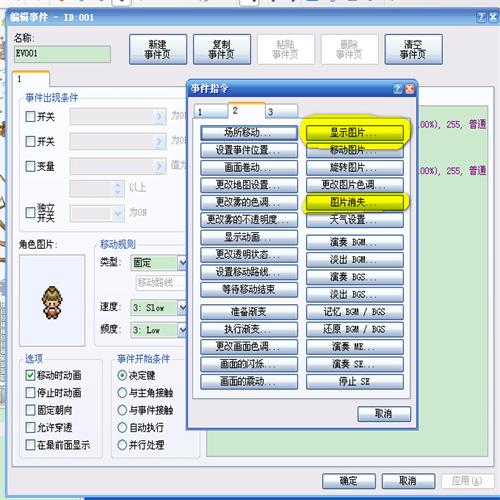Click 复制事件页 button
The image size is (500, 500).
[x=222, y=49]
